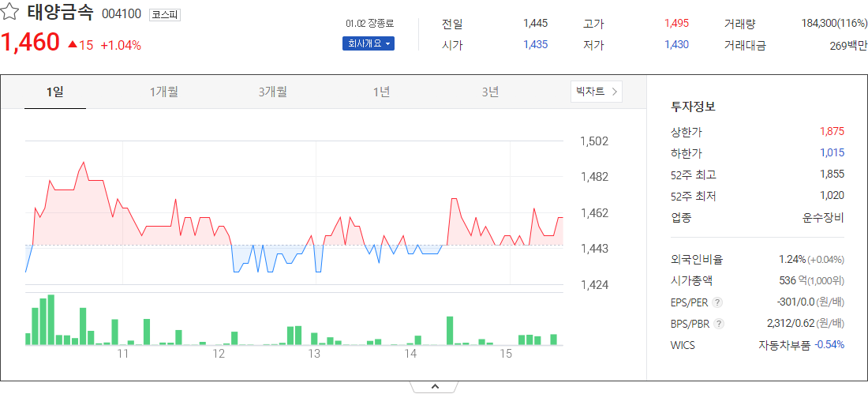Viewport: 868px width, 394px height.
Task: Click the 상한가 value 1,875
Action: coord(832,132)
